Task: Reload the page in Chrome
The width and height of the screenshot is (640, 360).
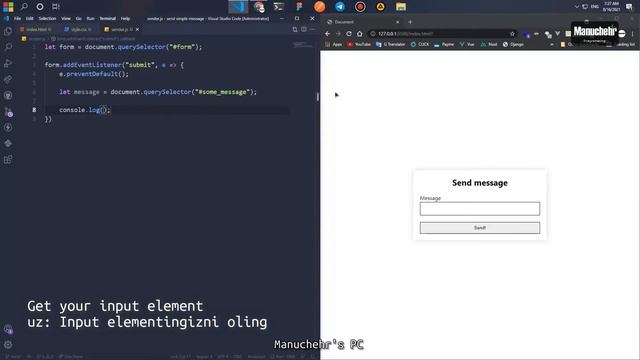Action: point(349,34)
